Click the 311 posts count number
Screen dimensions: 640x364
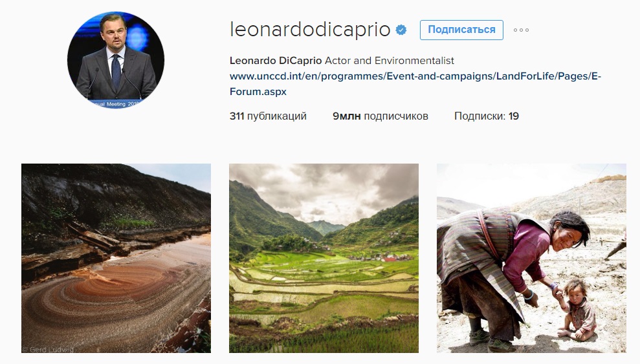coord(237,116)
